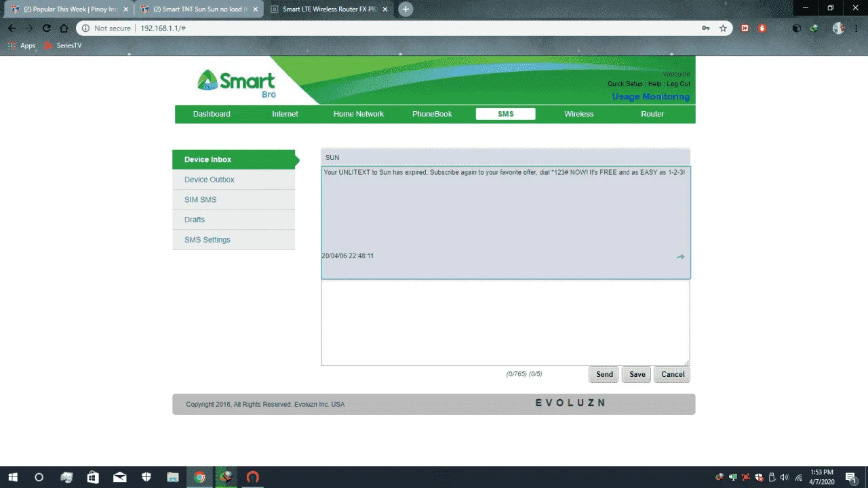Open the Apps bookmarks shortcut
Image resolution: width=868 pixels, height=488 pixels.
pos(21,45)
